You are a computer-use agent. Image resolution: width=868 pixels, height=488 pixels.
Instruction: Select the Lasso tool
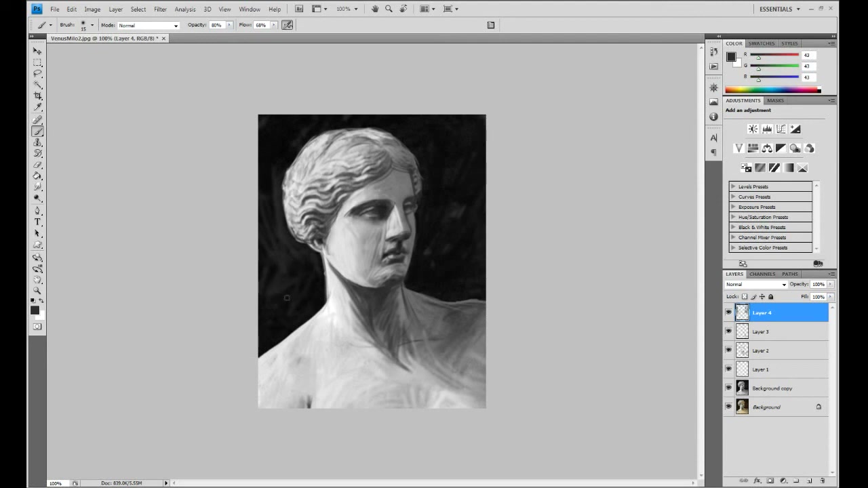[x=37, y=73]
